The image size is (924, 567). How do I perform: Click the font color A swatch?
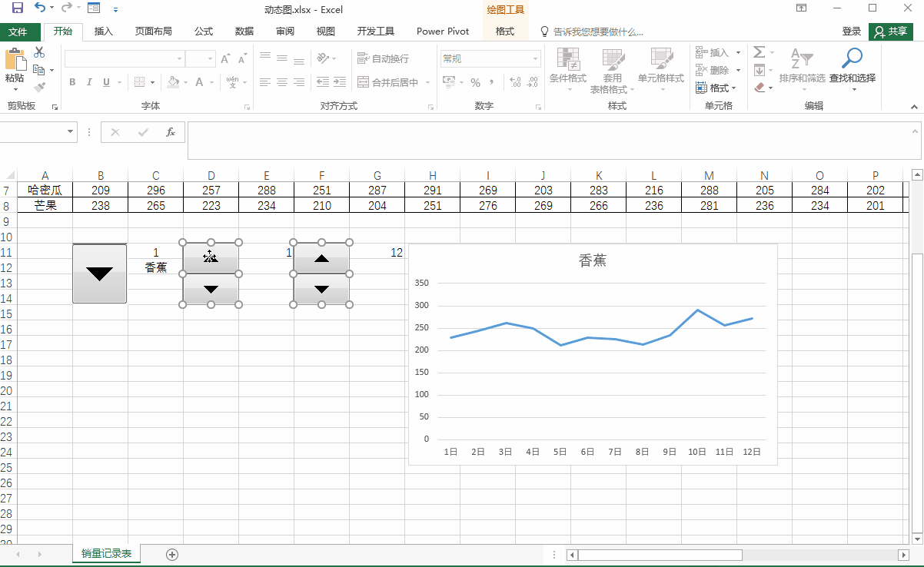tap(199, 82)
